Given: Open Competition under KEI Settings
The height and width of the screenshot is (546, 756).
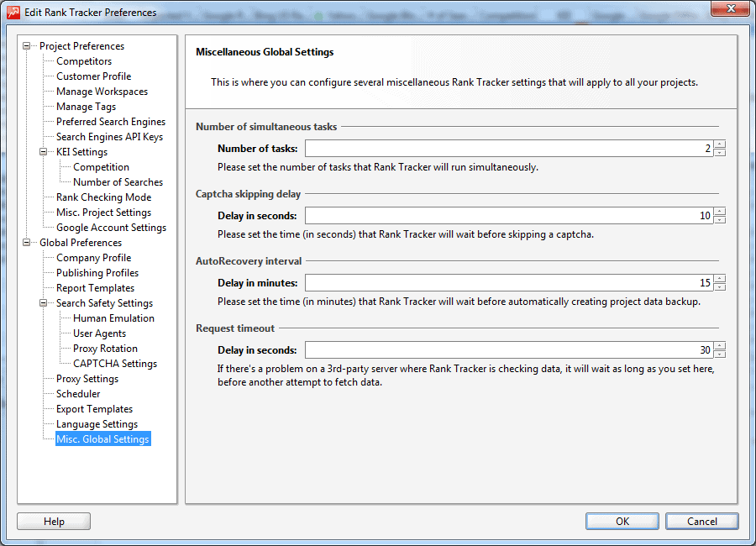Looking at the screenshot, I should [101, 167].
